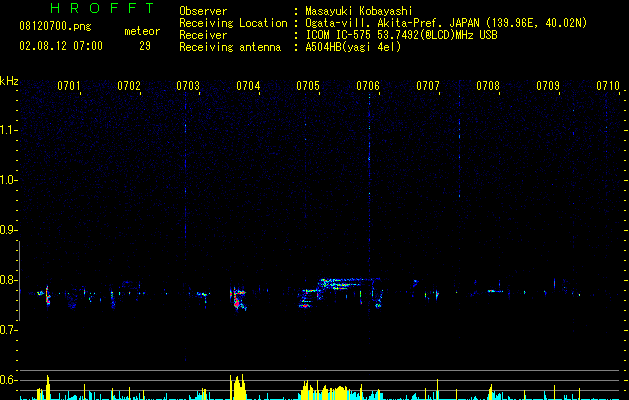Click the 1.1 kHz axis label

[9, 130]
